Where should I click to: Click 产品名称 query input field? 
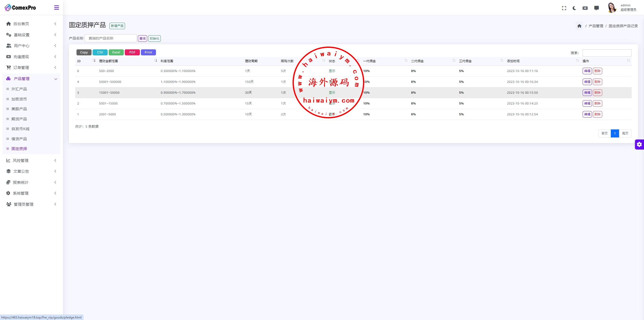[x=111, y=38]
